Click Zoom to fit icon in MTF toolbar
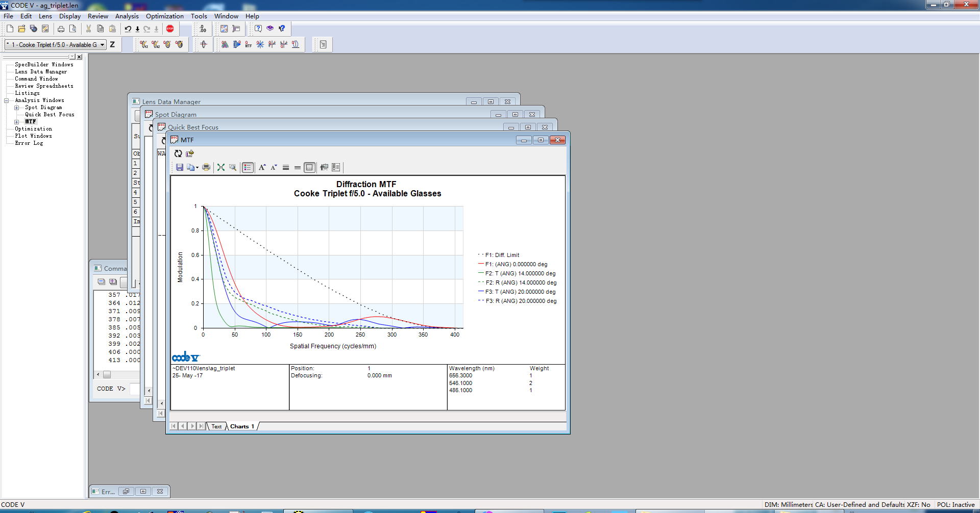This screenshot has height=513, width=980. [x=221, y=167]
